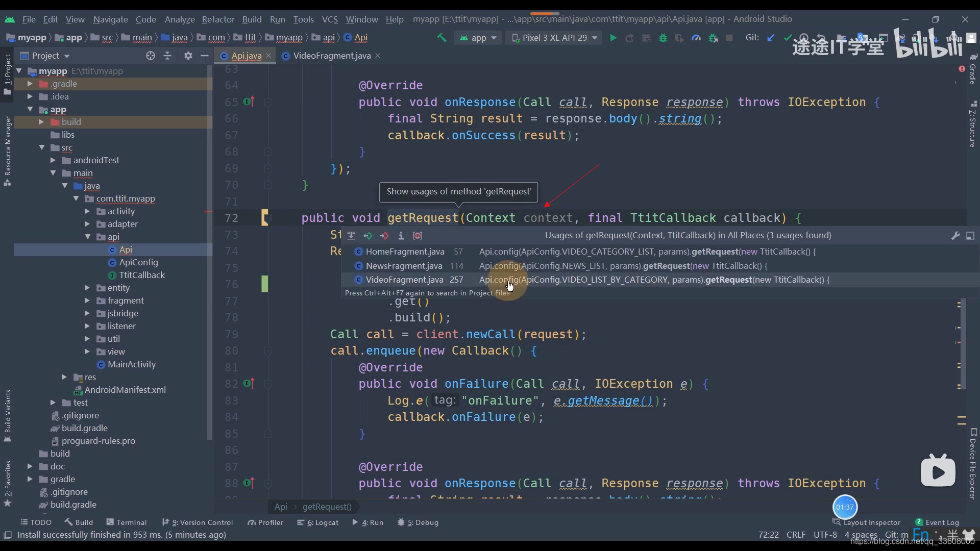Open usages in Find tool window icon
This screenshot has width=980, height=551.
click(970, 236)
